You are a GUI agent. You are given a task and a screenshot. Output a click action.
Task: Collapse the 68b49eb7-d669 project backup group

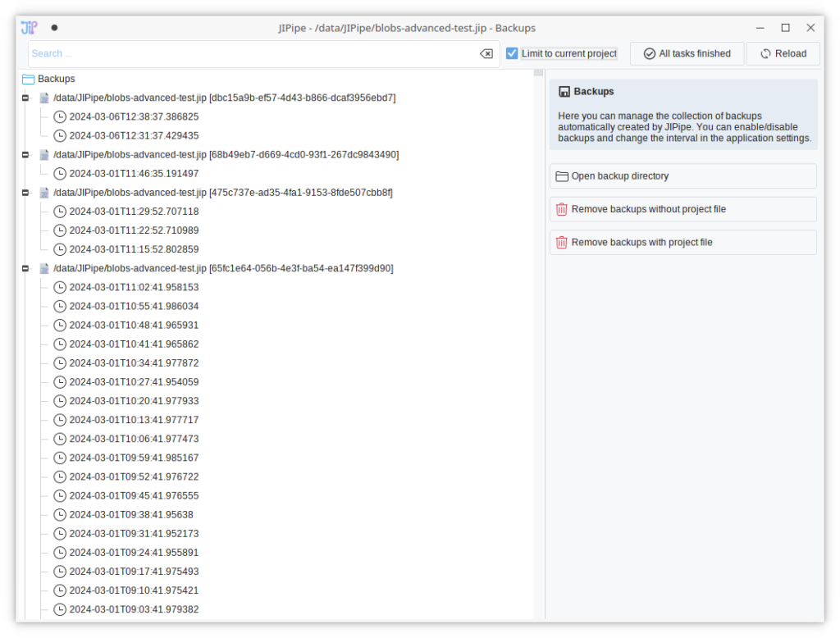pyautogui.click(x=25, y=155)
